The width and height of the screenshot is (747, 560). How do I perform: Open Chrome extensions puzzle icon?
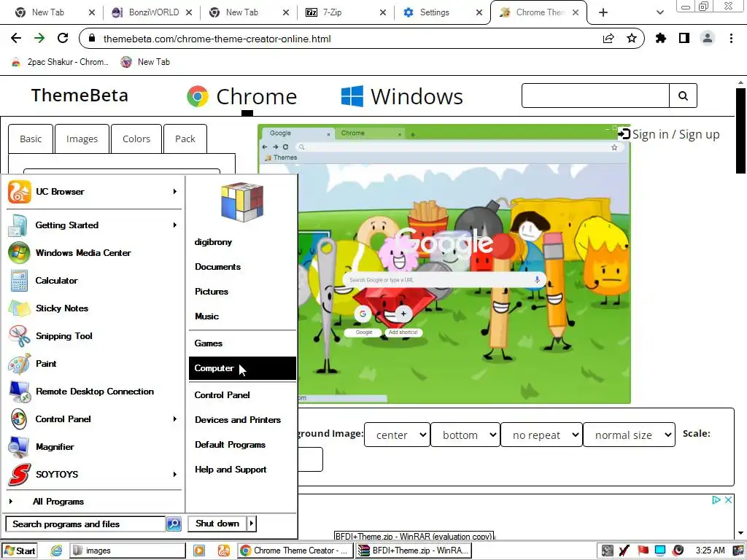(x=661, y=39)
